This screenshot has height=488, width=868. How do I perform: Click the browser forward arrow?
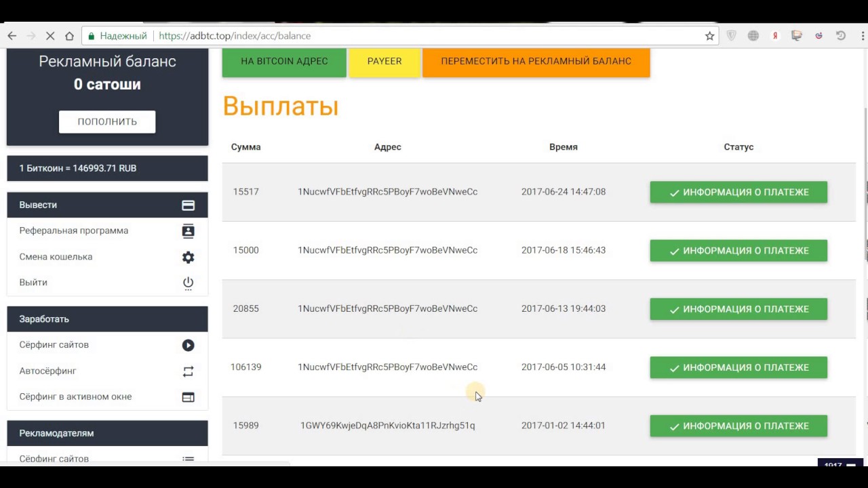[31, 36]
